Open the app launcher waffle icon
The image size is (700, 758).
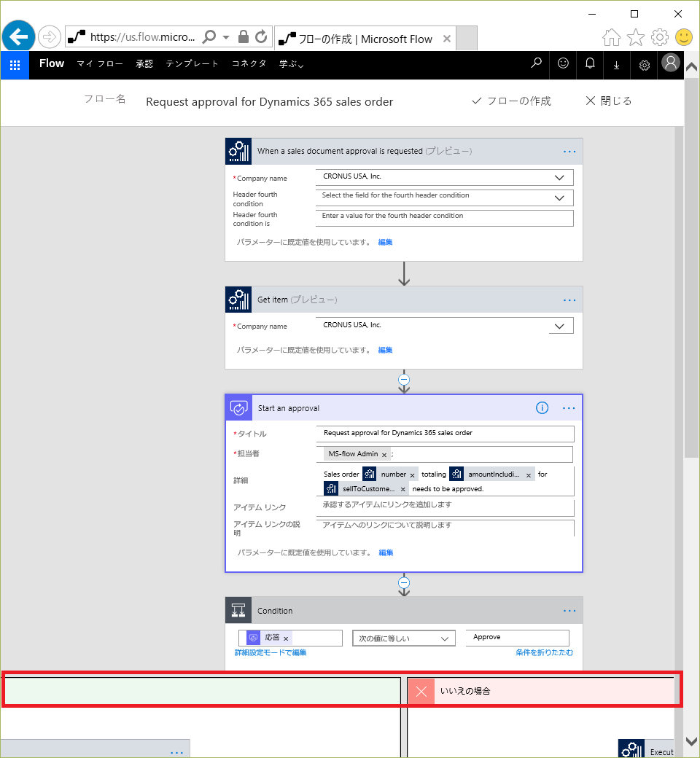(x=15, y=65)
